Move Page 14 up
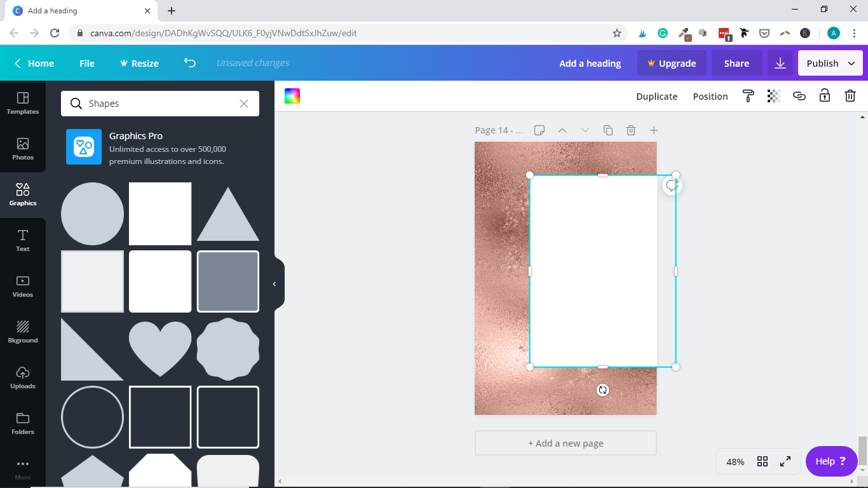This screenshot has width=868, height=488. 562,130
